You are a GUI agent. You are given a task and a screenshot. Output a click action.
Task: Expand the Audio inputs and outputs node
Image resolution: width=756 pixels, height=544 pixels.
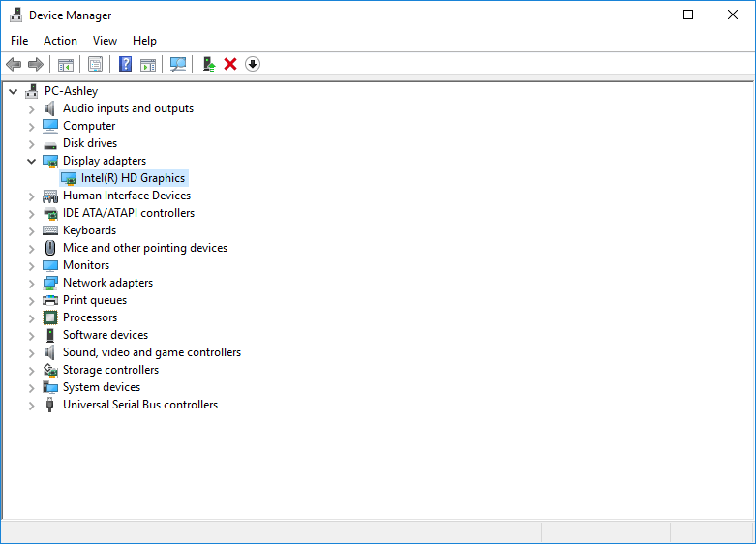coord(31,108)
